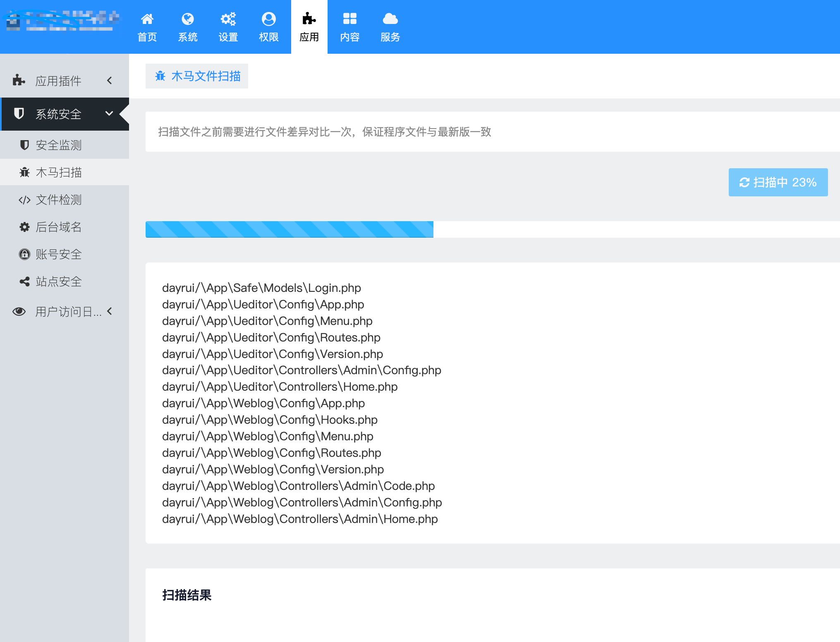
Task: Open the 内容 grid icon
Action: pyautogui.click(x=349, y=19)
